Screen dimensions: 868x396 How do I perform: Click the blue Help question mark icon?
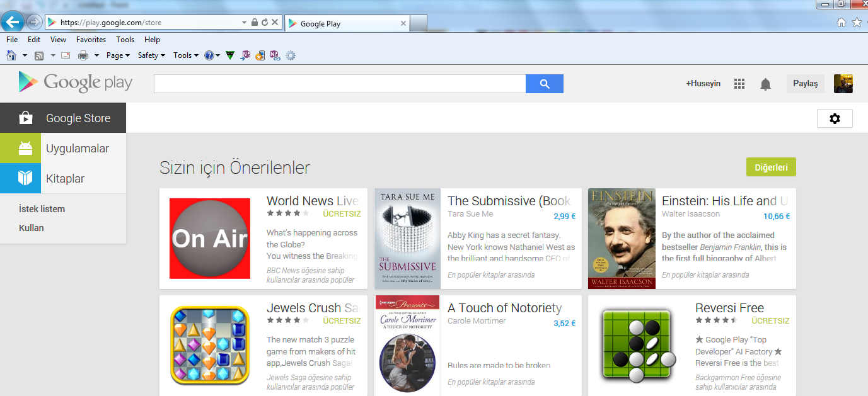coord(209,55)
